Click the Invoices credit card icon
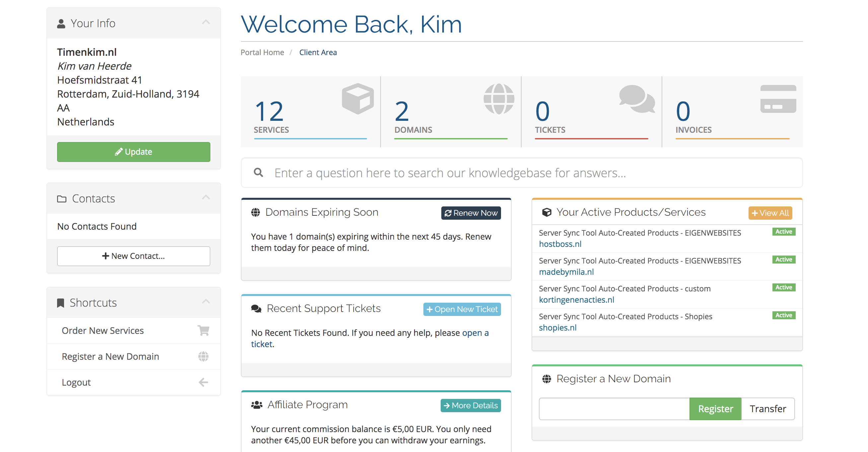 tap(778, 99)
